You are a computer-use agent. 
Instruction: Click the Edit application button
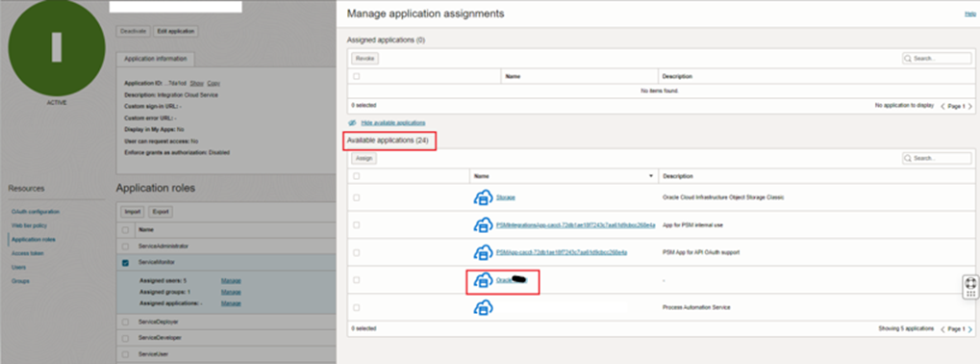coord(176,31)
